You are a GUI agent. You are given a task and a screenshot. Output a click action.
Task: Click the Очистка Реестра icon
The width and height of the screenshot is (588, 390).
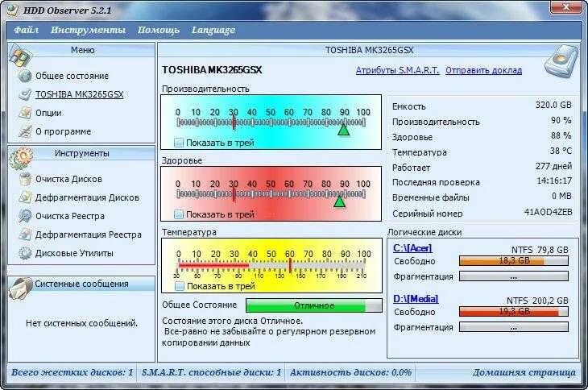(25, 216)
